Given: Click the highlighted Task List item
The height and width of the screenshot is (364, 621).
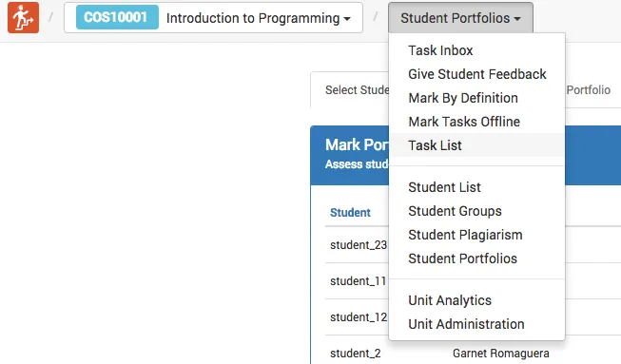Looking at the screenshot, I should click(x=476, y=145).
